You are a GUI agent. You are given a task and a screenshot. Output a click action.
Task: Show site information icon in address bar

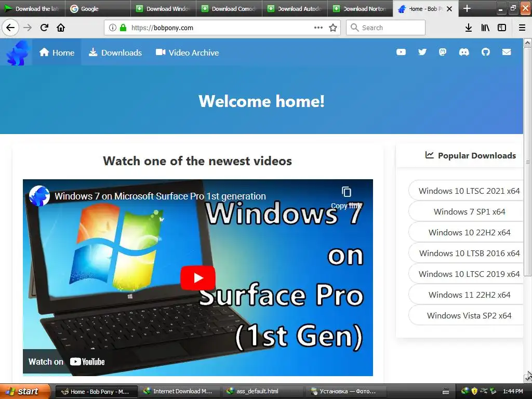[x=113, y=28]
